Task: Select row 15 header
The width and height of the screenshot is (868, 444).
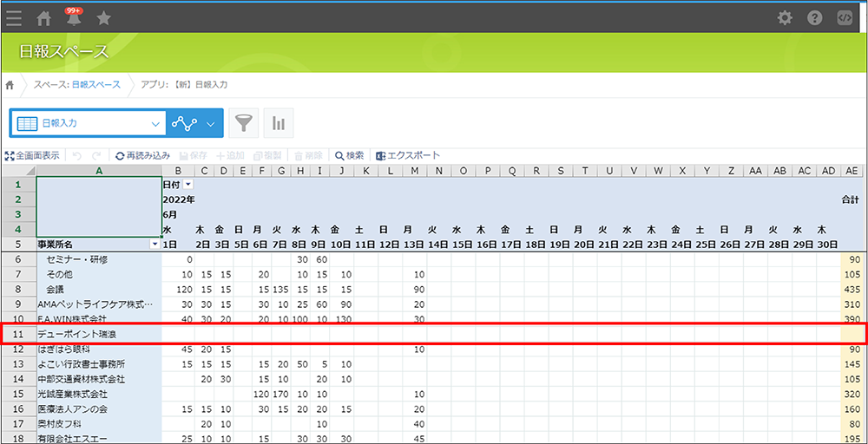Action: [x=18, y=395]
